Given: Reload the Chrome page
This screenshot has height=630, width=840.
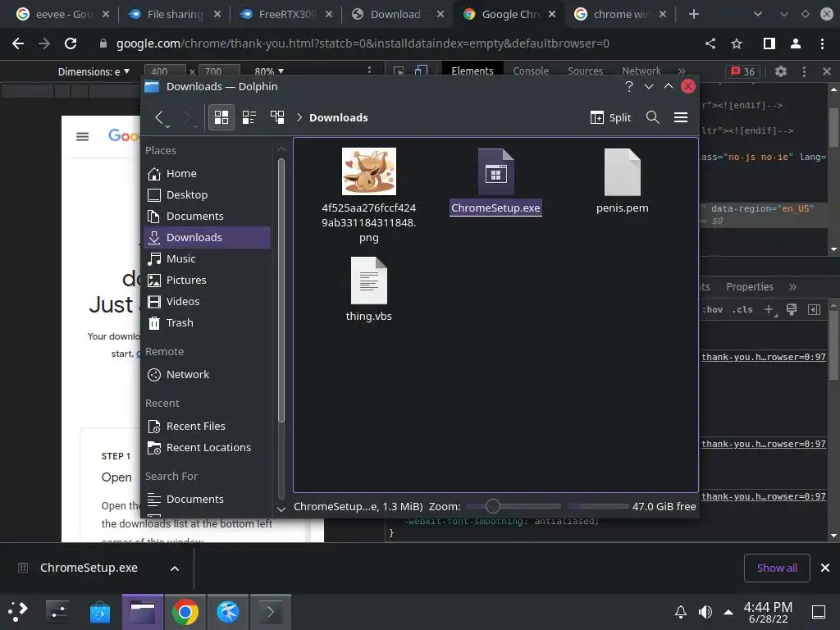Looking at the screenshot, I should click(x=71, y=43).
